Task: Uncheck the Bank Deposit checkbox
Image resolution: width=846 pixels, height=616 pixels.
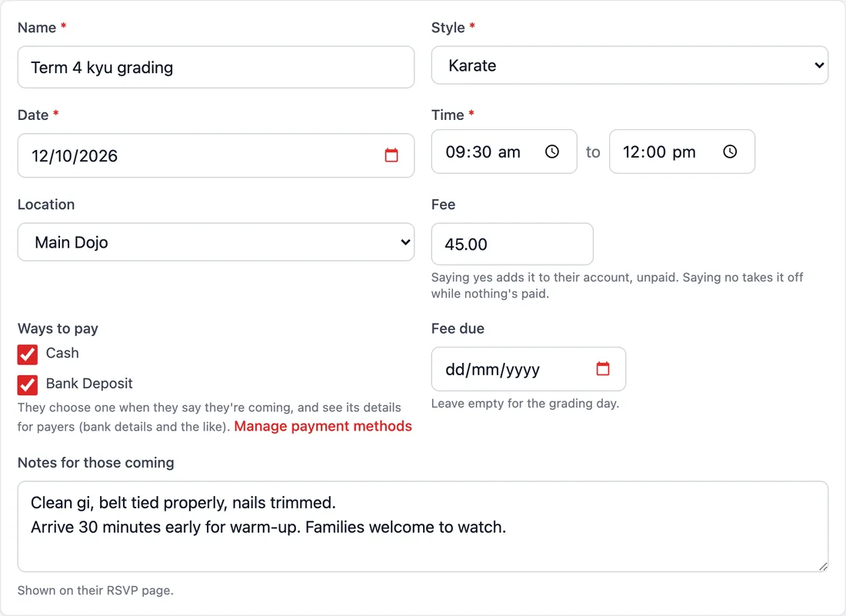Action: tap(28, 385)
